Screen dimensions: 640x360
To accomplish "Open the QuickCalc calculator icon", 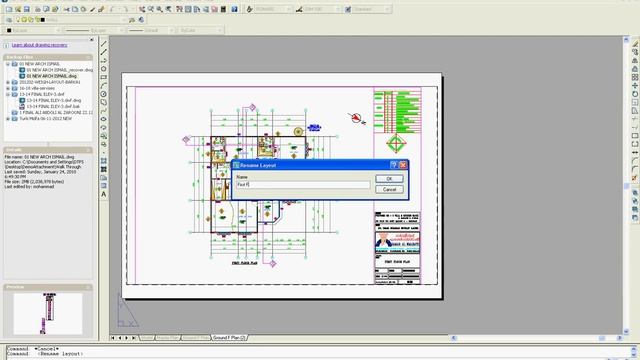I will click(224, 9).
